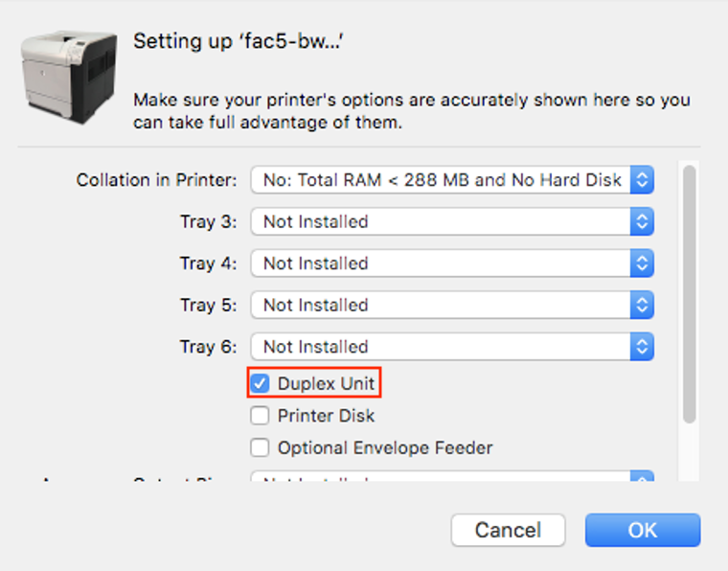
Task: Click the vertical scrollbar thumb
Action: point(690,294)
